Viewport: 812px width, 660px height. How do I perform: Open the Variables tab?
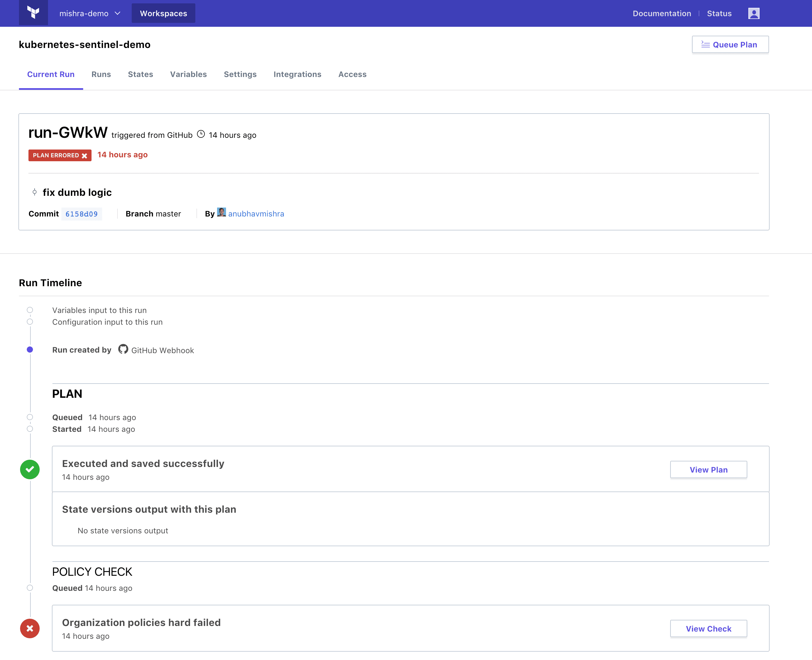[188, 74]
